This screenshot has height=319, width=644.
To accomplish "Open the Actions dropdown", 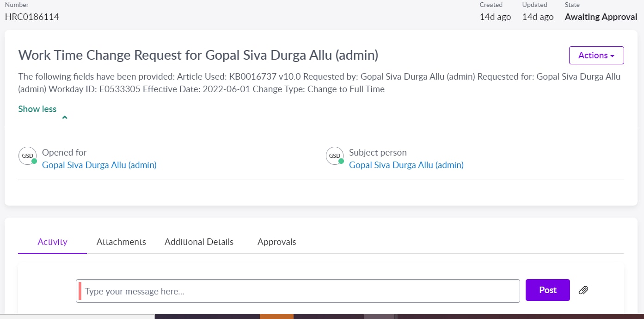I will [596, 55].
